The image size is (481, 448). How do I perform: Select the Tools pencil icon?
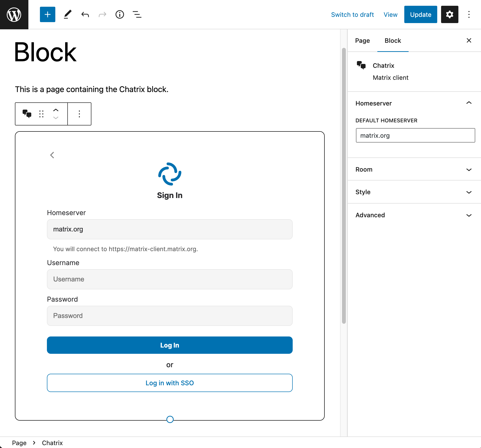pyautogui.click(x=68, y=14)
